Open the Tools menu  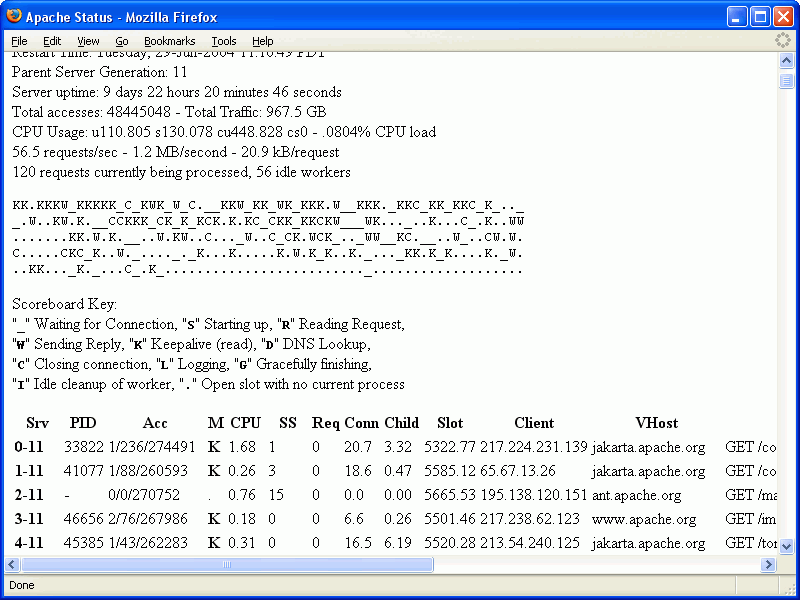[223, 40]
